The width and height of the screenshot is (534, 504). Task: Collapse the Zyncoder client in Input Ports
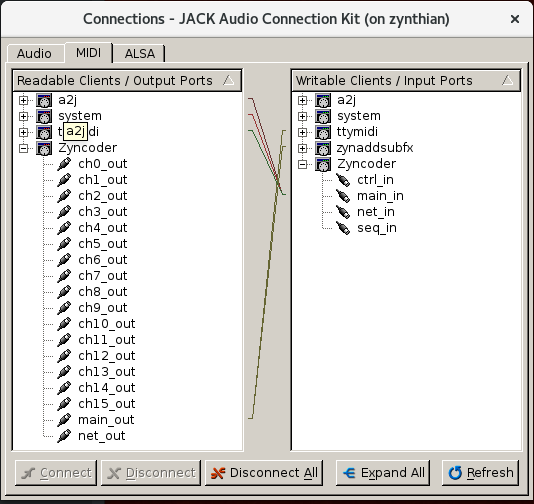[x=302, y=164]
